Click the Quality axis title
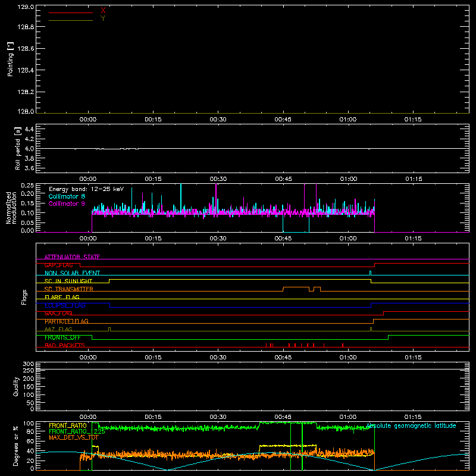 pos(16,386)
